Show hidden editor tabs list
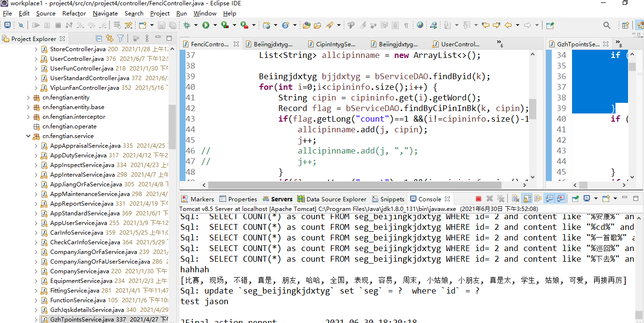 [x=500, y=44]
